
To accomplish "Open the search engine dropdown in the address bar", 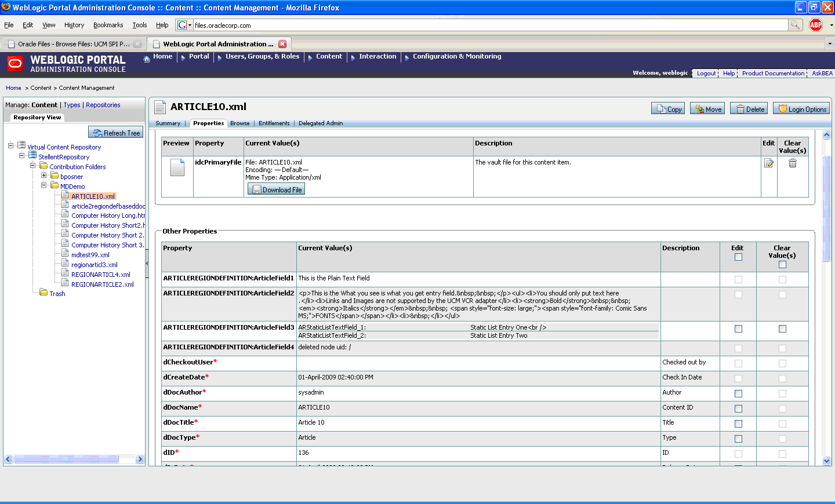I will click(190, 25).
